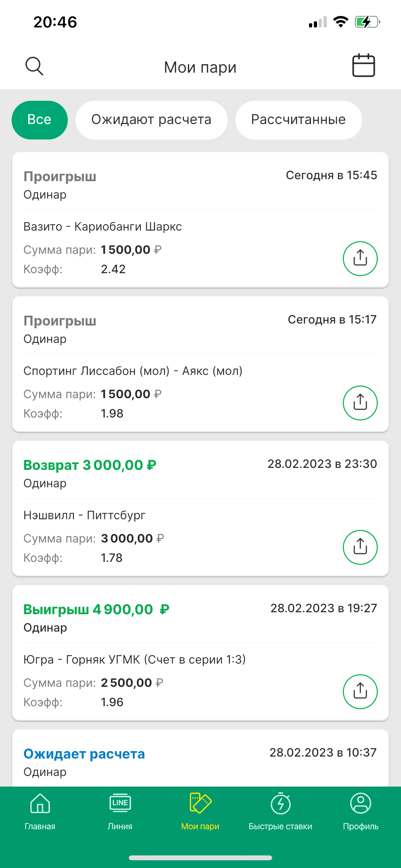
Task: Open the Ожидает расчета bet card
Action: click(169, 761)
